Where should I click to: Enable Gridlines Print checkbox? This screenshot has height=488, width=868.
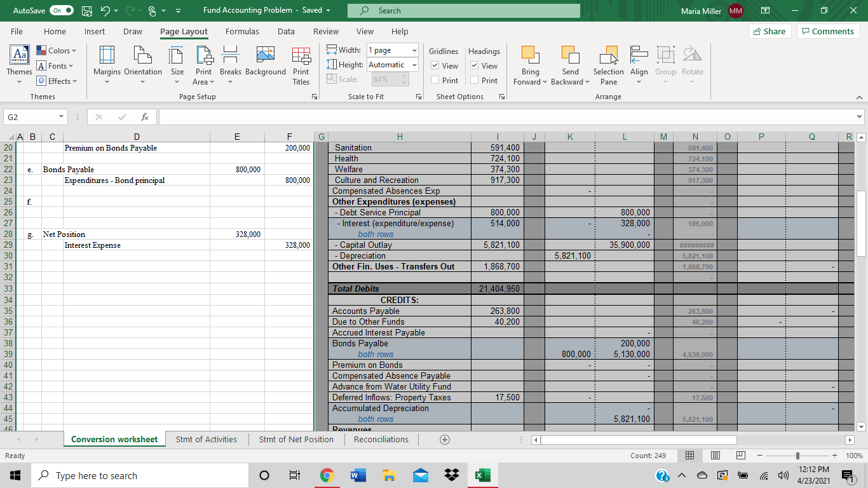[x=435, y=80]
